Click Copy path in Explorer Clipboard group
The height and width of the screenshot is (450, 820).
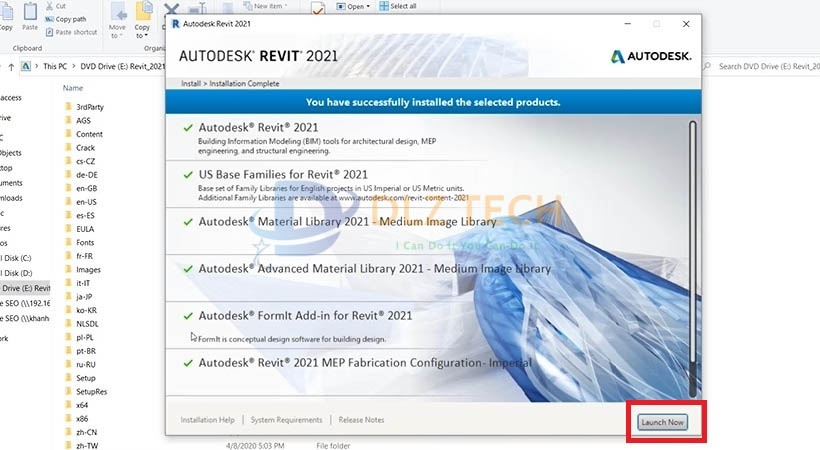click(x=66, y=19)
